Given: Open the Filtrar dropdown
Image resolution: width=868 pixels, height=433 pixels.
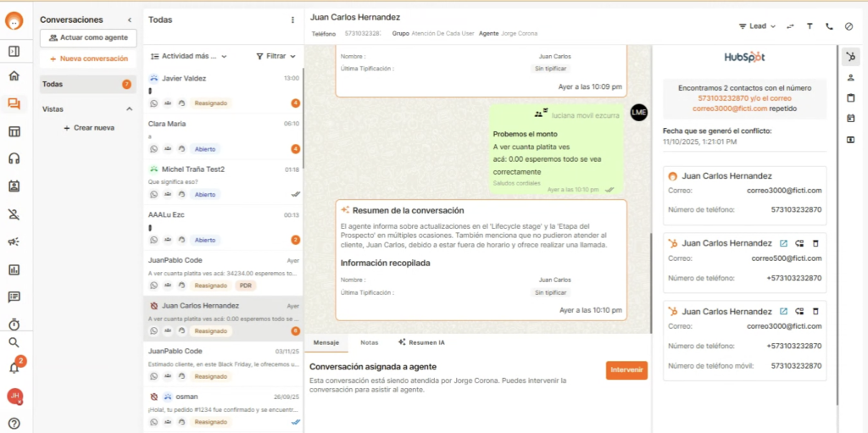Looking at the screenshot, I should point(275,56).
